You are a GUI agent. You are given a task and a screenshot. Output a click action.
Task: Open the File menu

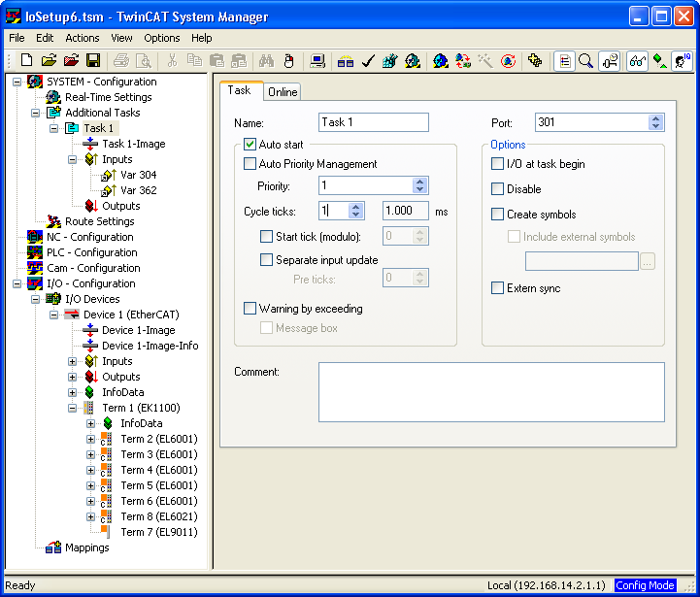pyautogui.click(x=17, y=38)
